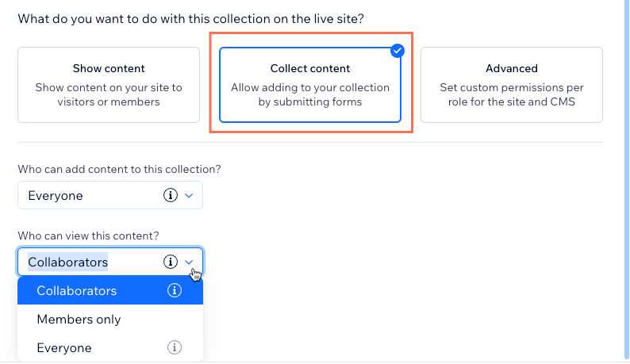The image size is (630, 364).
Task: Choose Members only from the open list
Action: tap(110, 319)
